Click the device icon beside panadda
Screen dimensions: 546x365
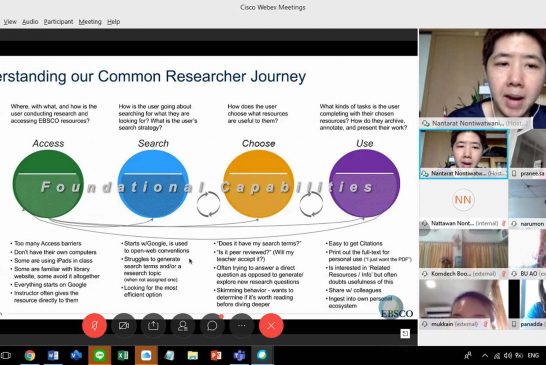point(514,324)
